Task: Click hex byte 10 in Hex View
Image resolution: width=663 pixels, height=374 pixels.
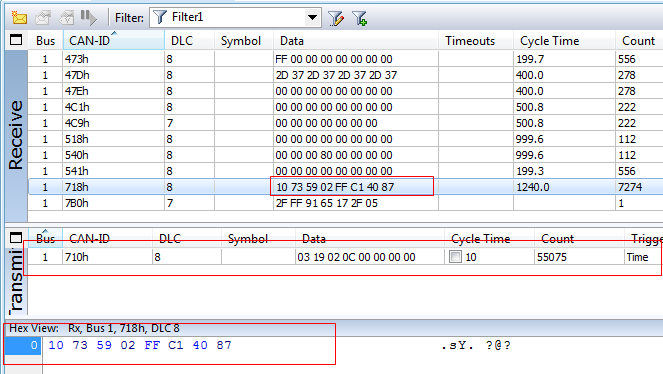Action: [56, 345]
